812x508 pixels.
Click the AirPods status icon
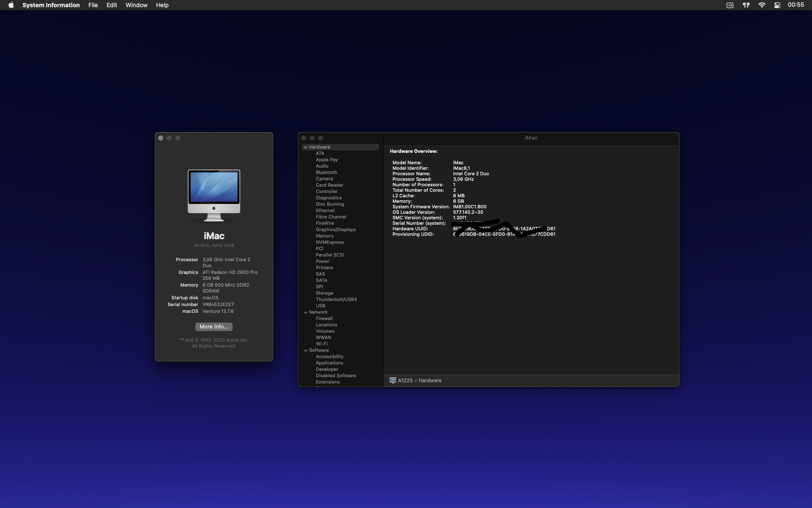click(746, 5)
